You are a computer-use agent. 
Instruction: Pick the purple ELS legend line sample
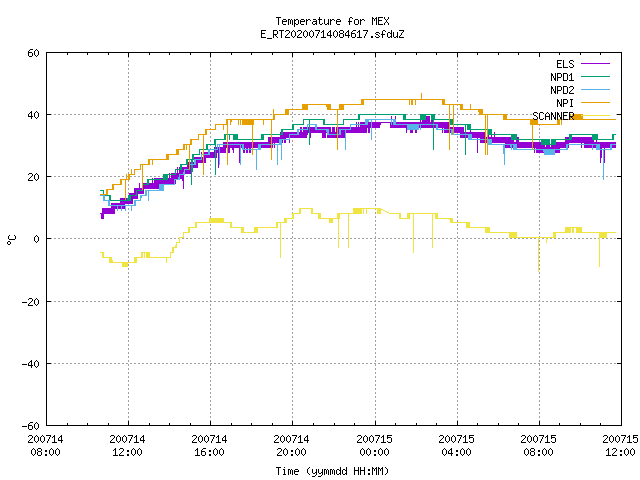click(x=595, y=64)
